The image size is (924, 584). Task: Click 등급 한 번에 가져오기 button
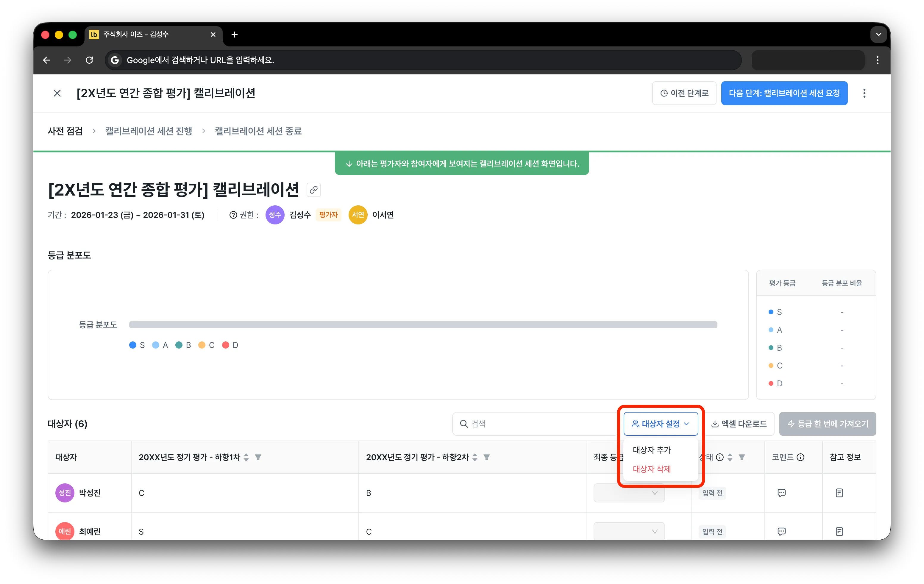coord(827,424)
